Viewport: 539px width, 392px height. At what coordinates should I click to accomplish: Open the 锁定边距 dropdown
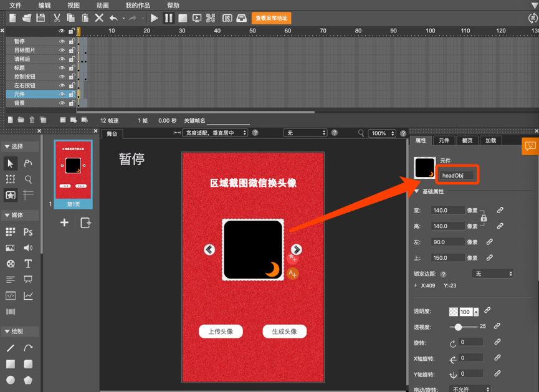tap(493, 274)
